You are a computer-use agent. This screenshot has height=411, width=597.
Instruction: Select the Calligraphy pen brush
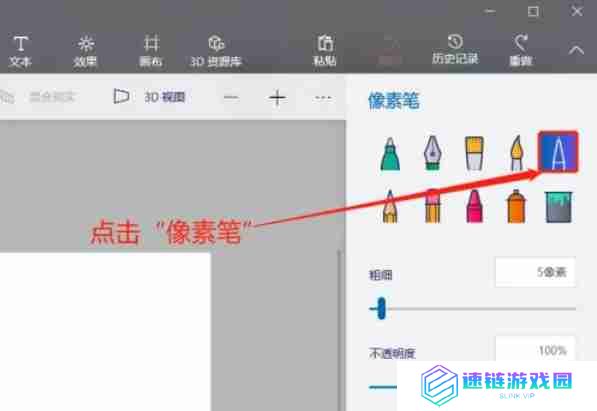pos(433,153)
